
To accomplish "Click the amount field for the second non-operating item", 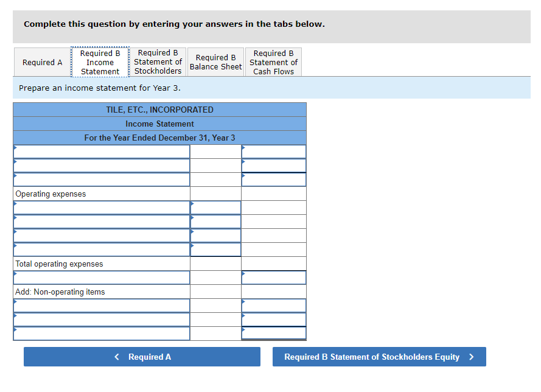I will (274, 320).
